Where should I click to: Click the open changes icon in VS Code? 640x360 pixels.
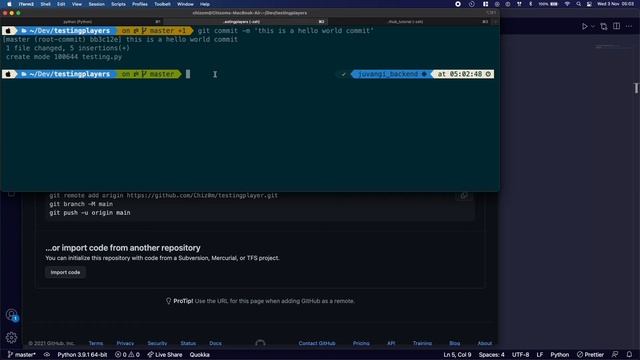(604, 27)
